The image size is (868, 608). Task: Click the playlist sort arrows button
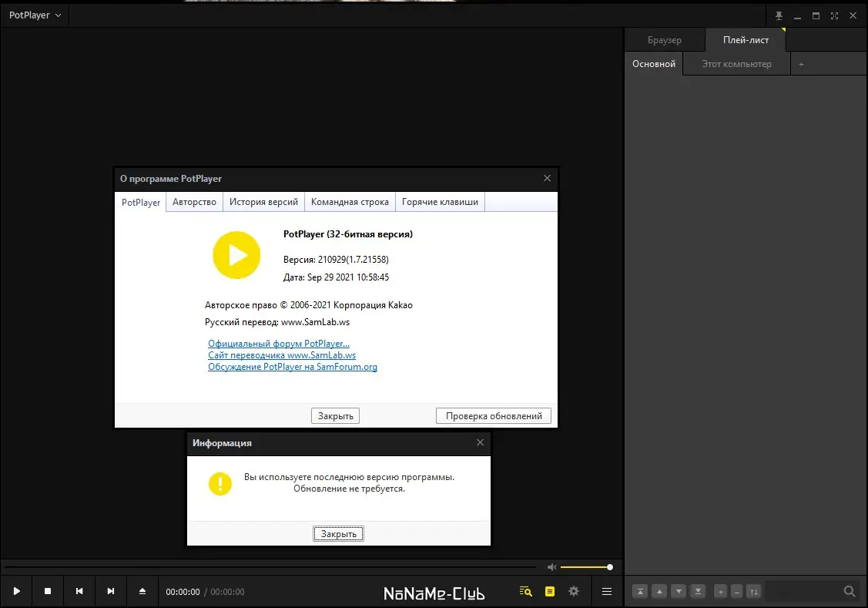[754, 591]
